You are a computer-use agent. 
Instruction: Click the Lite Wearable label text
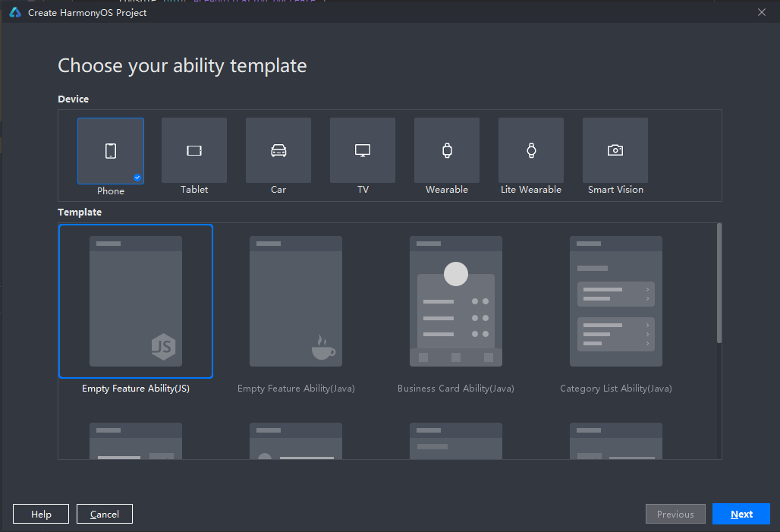(531, 190)
